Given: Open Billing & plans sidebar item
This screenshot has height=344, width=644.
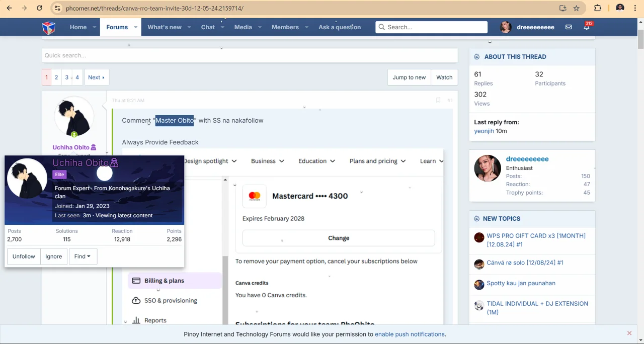Looking at the screenshot, I should (175, 281).
